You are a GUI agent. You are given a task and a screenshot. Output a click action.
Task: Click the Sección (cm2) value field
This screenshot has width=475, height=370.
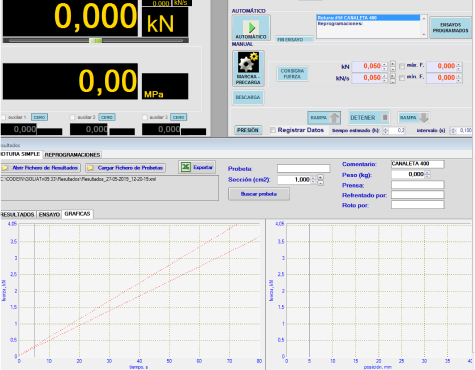pyautogui.click(x=294, y=180)
